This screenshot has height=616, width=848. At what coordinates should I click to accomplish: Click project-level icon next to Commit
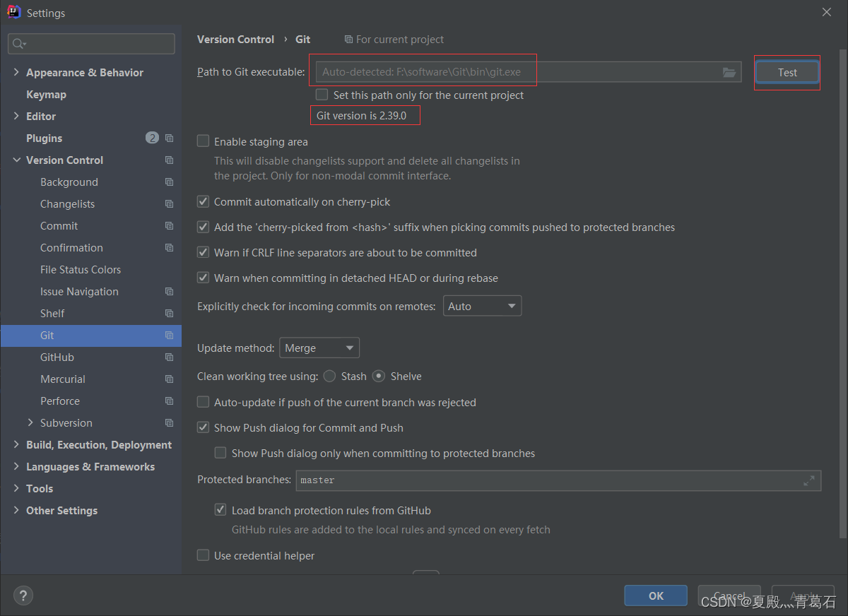pos(169,226)
